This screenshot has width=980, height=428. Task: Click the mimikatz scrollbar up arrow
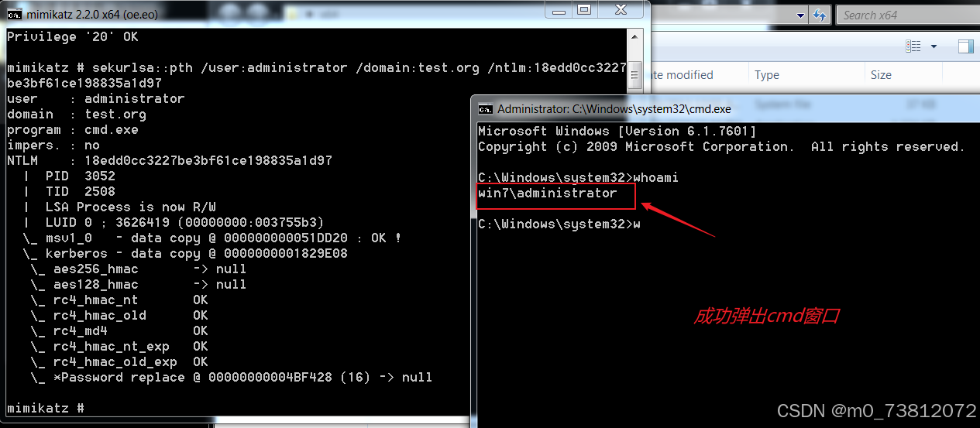pos(635,37)
